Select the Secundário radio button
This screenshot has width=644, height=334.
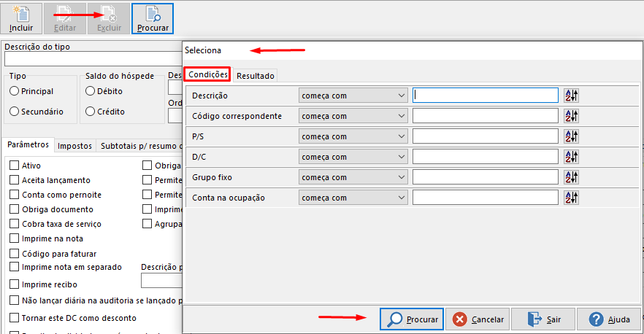pyautogui.click(x=15, y=111)
